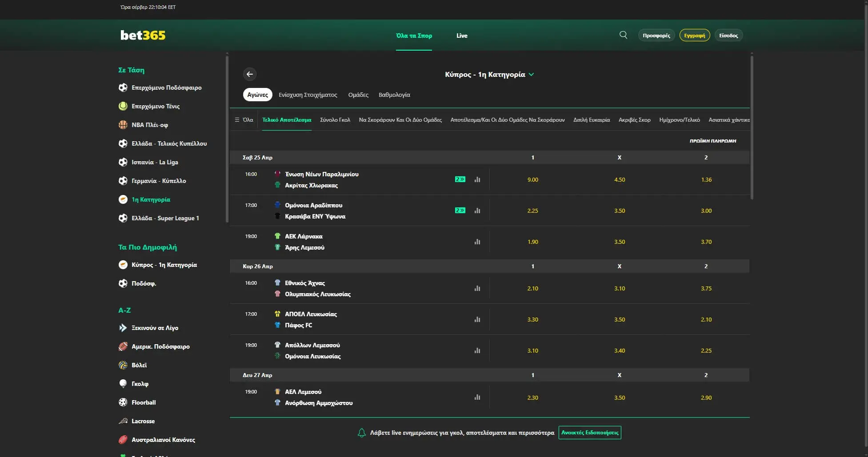
Task: Open stats icon for ΑΕΚ Λάρνακα match
Action: pos(477,242)
